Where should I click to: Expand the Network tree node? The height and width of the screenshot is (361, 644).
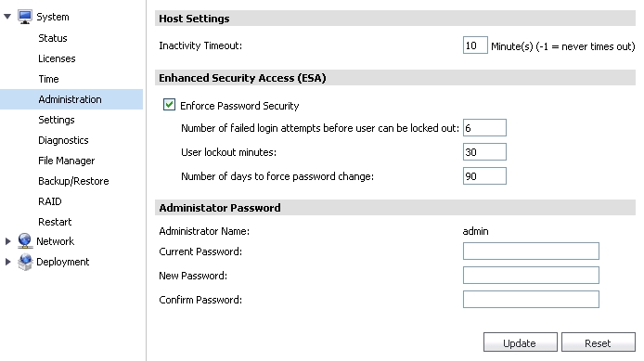tap(7, 241)
